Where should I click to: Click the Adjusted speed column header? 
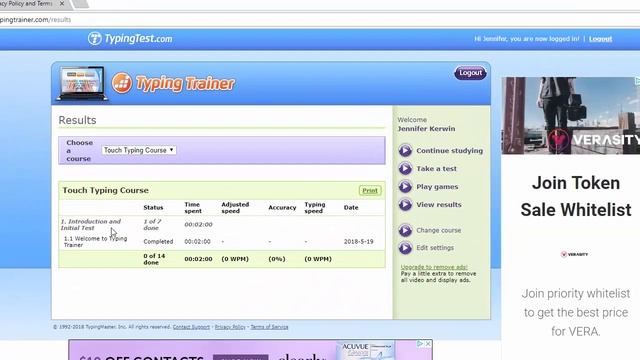pyautogui.click(x=235, y=207)
